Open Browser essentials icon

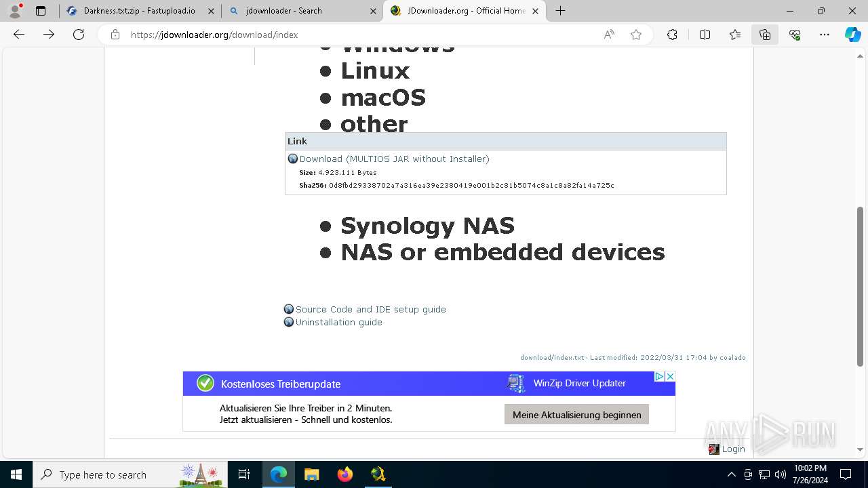(795, 35)
